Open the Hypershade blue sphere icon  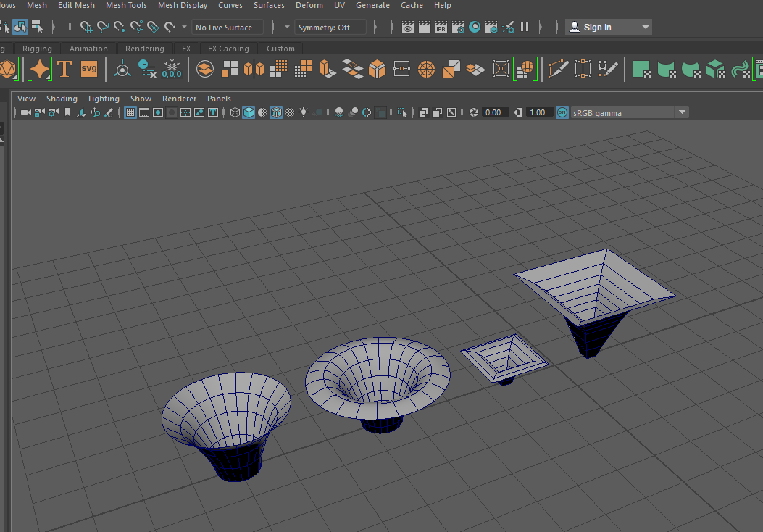tap(475, 28)
